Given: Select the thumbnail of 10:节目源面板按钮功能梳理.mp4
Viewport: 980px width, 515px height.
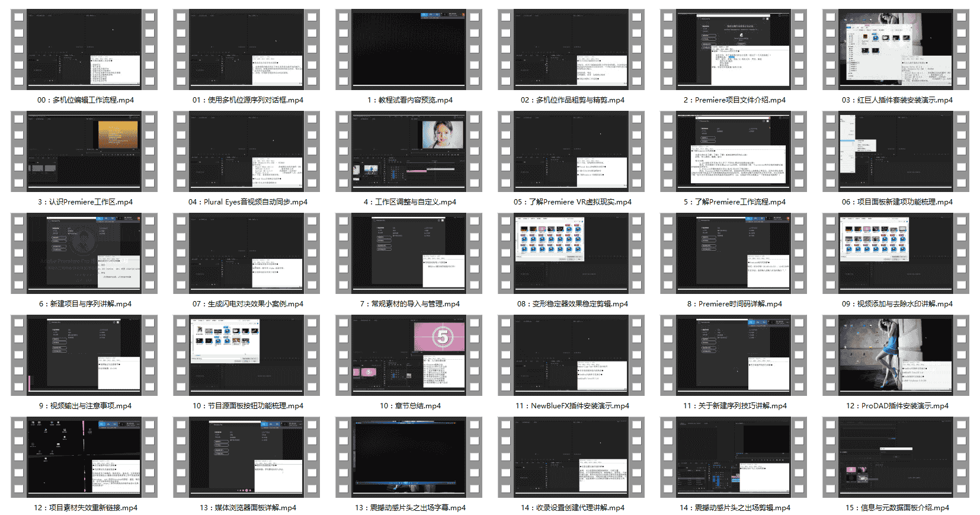Looking at the screenshot, I should pos(246,356).
